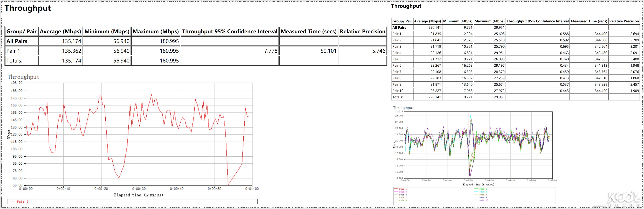
Task: Click the Average (Mbps) header in left table
Action: click(60, 31)
